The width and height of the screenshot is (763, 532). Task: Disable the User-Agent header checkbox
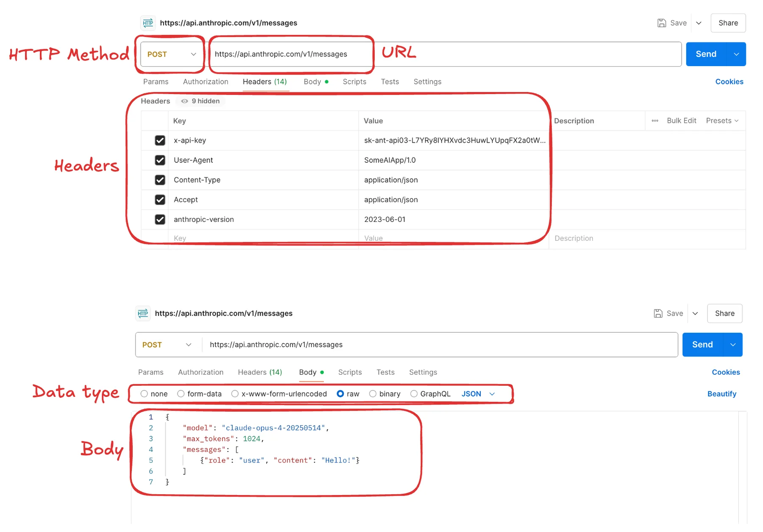[x=160, y=160]
